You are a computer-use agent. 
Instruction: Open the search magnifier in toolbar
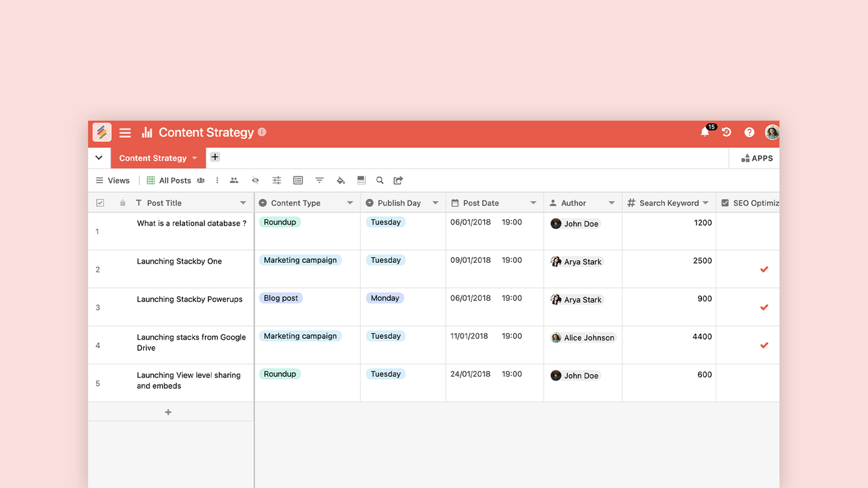[x=380, y=180]
